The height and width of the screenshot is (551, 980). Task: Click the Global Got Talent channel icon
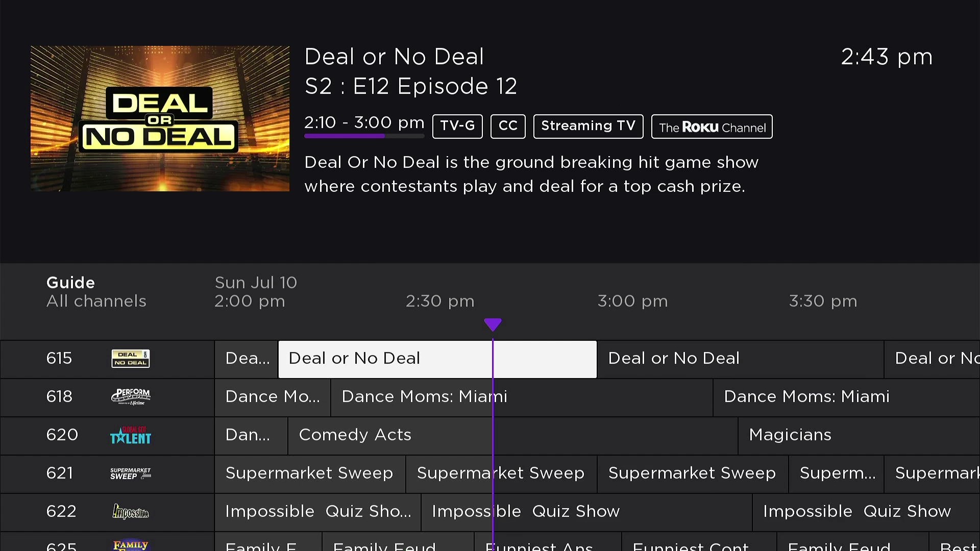click(131, 435)
